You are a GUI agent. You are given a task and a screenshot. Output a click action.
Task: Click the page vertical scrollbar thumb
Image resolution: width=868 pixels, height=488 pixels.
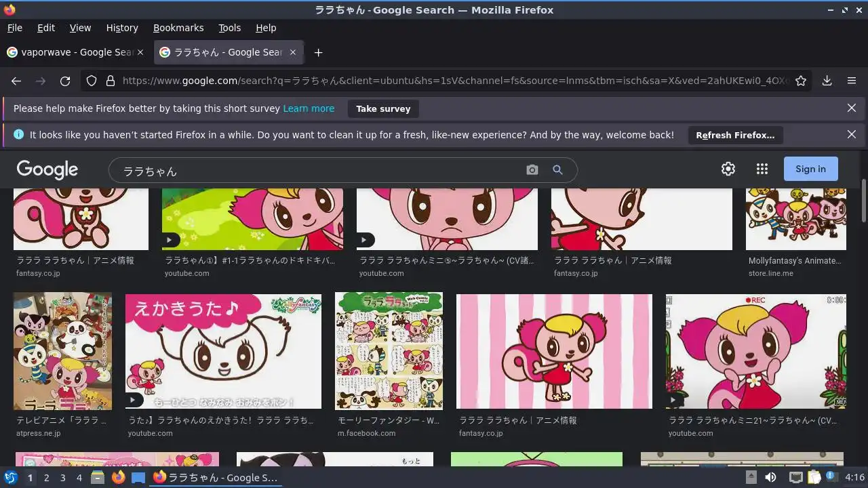click(863, 200)
